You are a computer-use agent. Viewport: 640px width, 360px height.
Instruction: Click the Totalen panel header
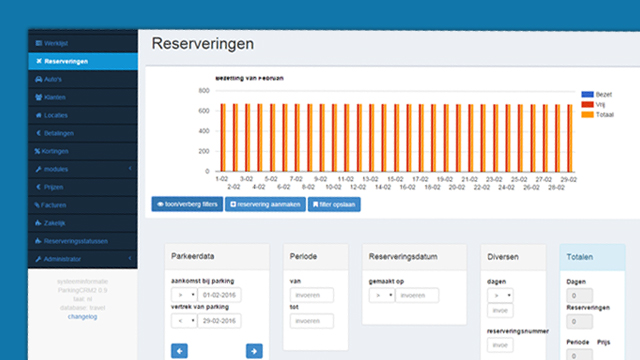[x=592, y=257]
